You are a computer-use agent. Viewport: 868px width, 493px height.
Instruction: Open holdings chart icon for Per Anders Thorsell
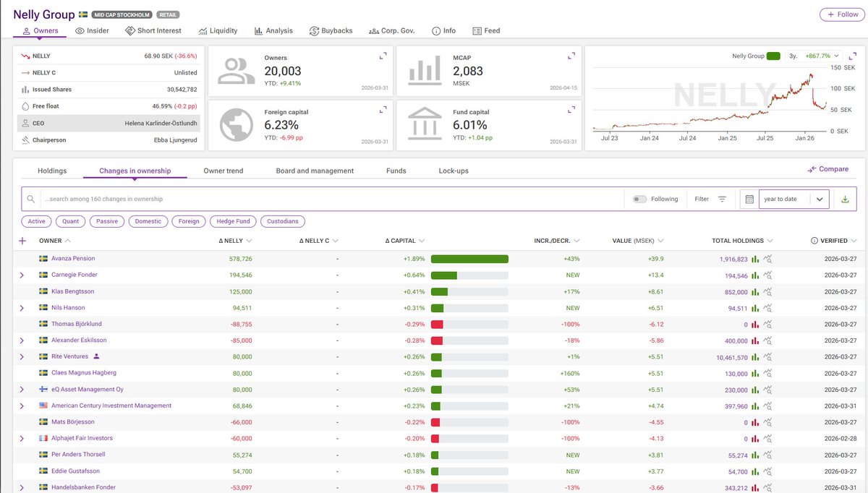[x=755, y=455]
